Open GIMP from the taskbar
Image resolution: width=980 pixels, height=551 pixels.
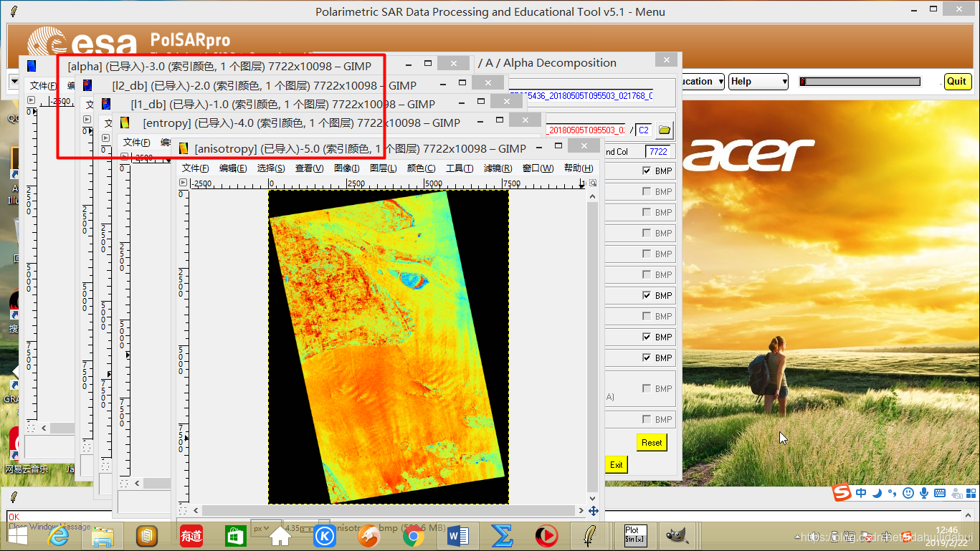click(676, 535)
